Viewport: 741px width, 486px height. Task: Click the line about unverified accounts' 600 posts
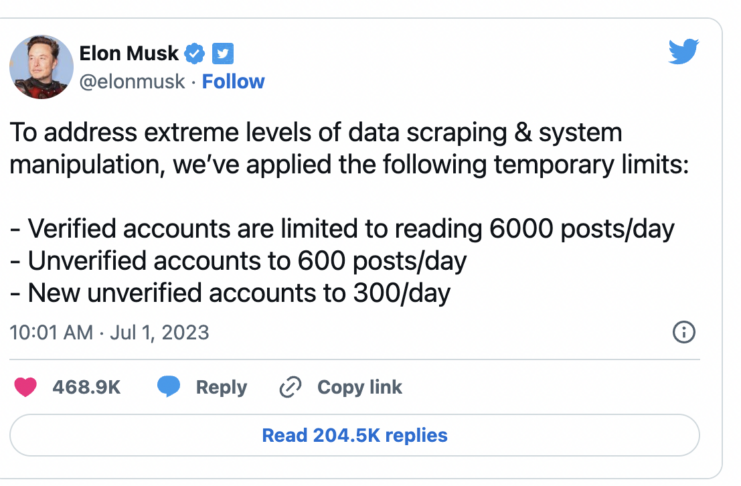point(239,262)
